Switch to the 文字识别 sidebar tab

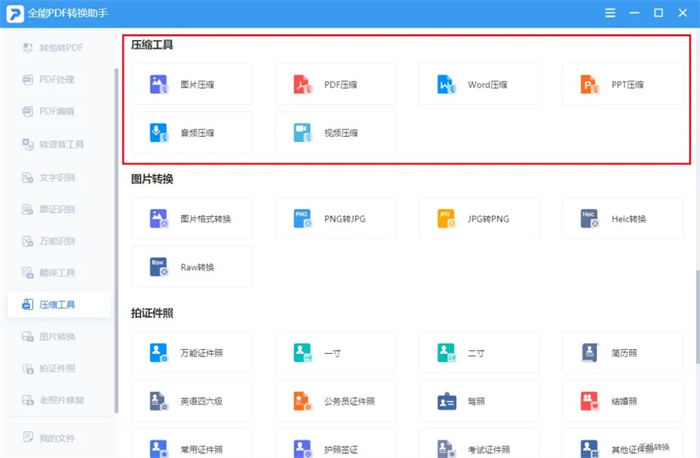pyautogui.click(x=56, y=177)
